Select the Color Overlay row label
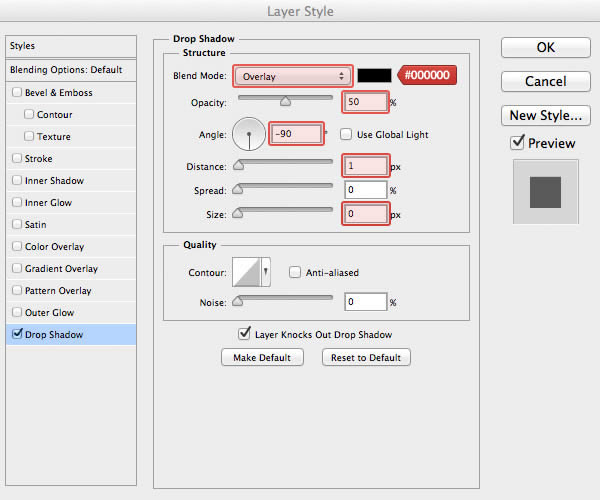The image size is (600, 500). (x=54, y=247)
